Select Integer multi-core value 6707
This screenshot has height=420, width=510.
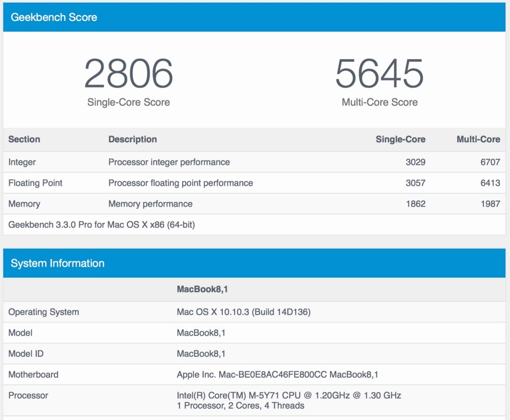tap(490, 162)
